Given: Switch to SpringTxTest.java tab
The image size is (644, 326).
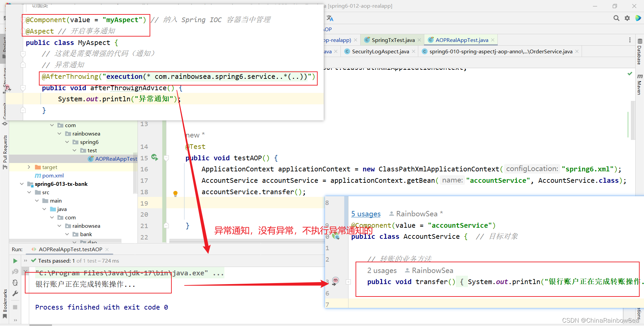Looking at the screenshot, I should point(393,40).
